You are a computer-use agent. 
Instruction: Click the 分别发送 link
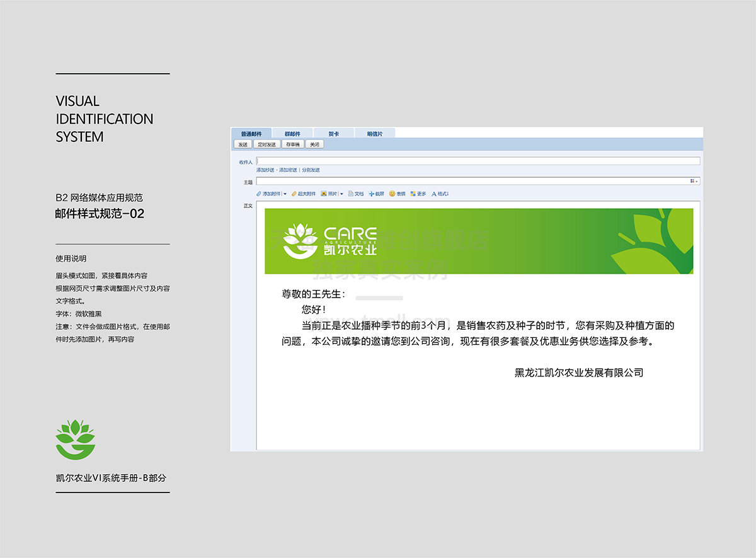pyautogui.click(x=311, y=170)
